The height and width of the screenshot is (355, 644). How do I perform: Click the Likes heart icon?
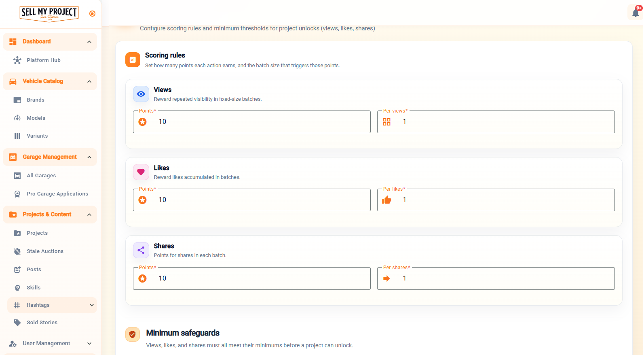point(141,172)
